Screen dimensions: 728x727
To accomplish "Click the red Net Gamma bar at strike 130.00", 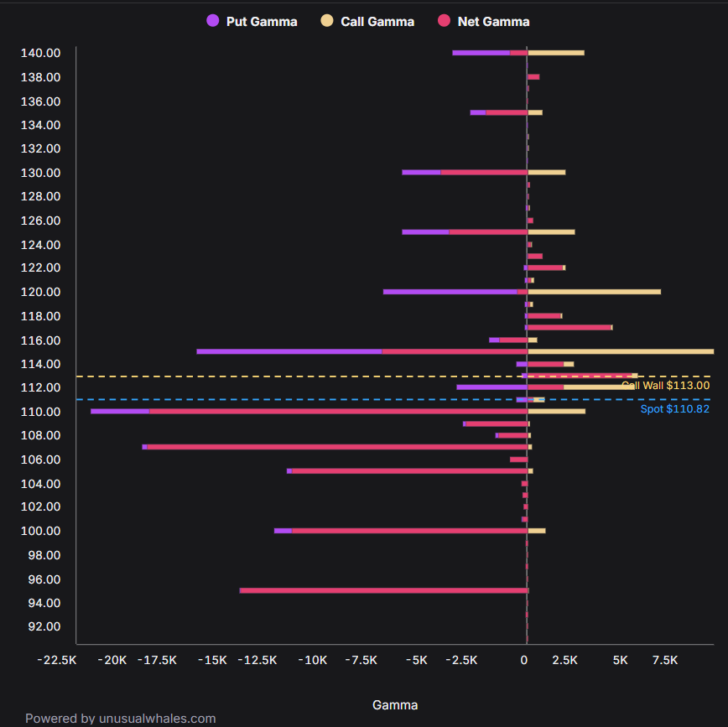I will (484, 173).
